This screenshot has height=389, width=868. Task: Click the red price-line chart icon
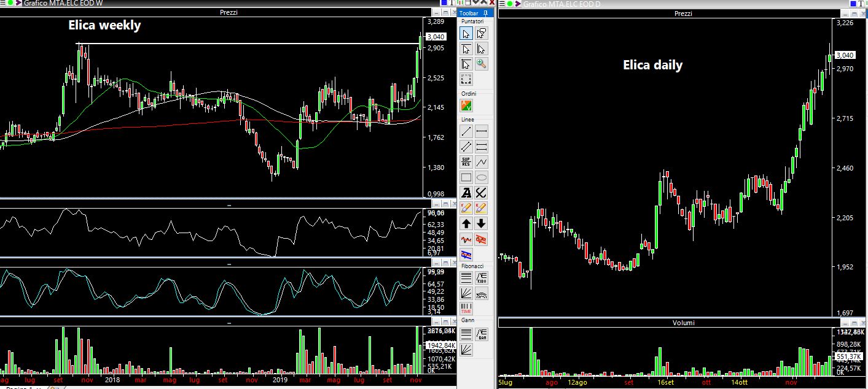[466, 239]
